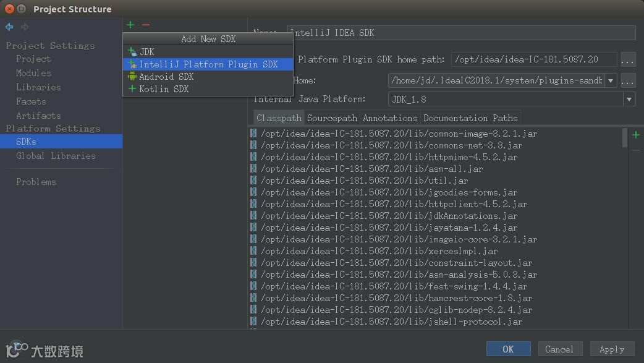This screenshot has height=363, width=644.
Task: Choose IntelliJ Platform Plugin SDK menu entry
Action: pyautogui.click(x=208, y=64)
